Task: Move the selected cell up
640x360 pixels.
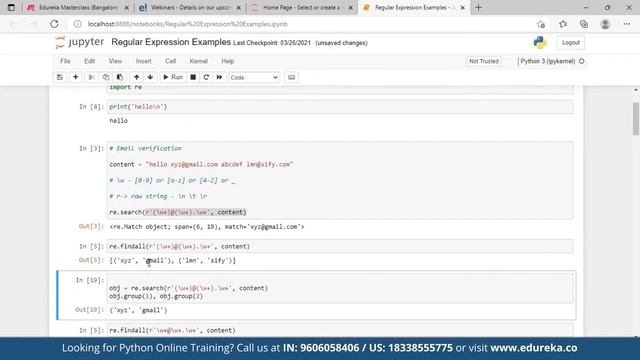Action: coord(136,77)
